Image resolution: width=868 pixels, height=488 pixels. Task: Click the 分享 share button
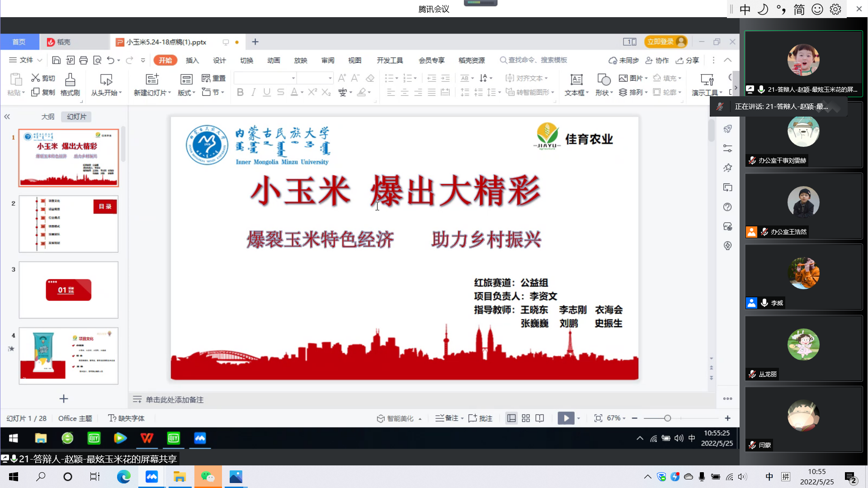tap(687, 60)
